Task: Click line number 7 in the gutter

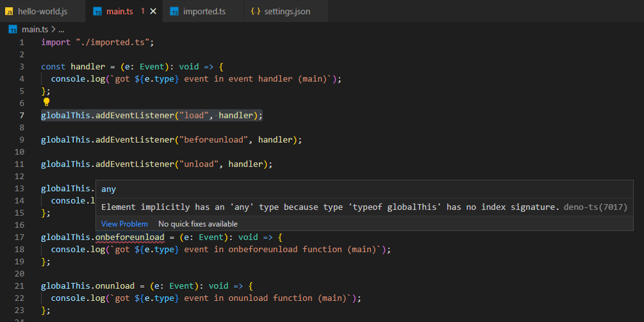Action: pyautogui.click(x=22, y=115)
